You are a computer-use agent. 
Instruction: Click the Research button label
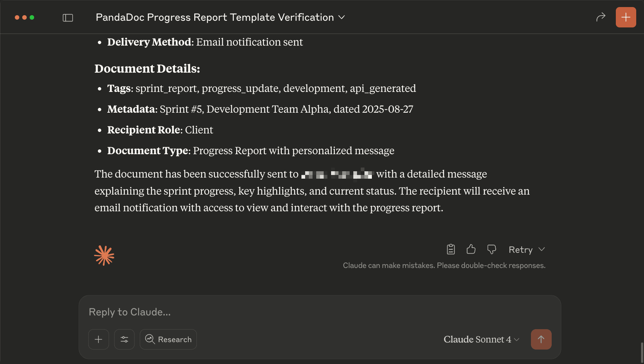(x=175, y=339)
